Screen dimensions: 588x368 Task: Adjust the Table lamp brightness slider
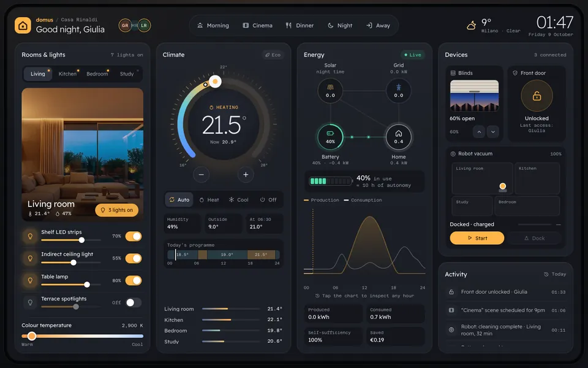(x=71, y=285)
